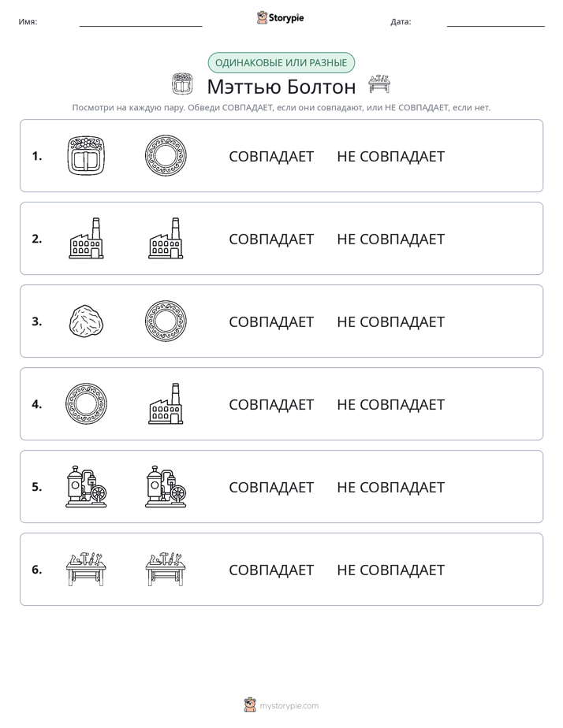563x728 pixels.
Task: Select the left factory icon in row 2
Action: click(x=86, y=238)
